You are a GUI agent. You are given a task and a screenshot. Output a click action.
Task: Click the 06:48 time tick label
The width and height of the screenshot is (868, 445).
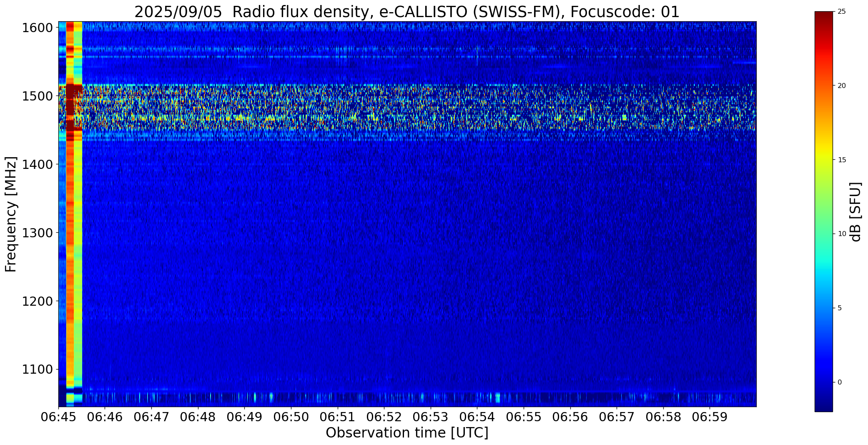click(x=198, y=417)
